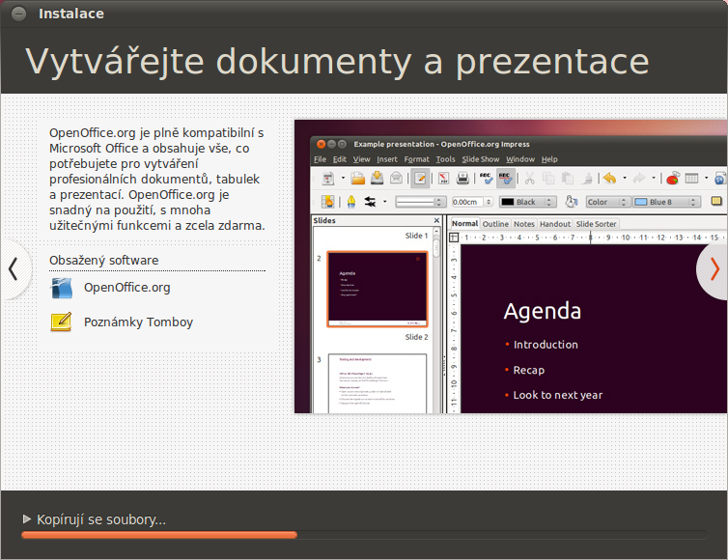Click the Spelling check ABC icon

click(x=486, y=178)
